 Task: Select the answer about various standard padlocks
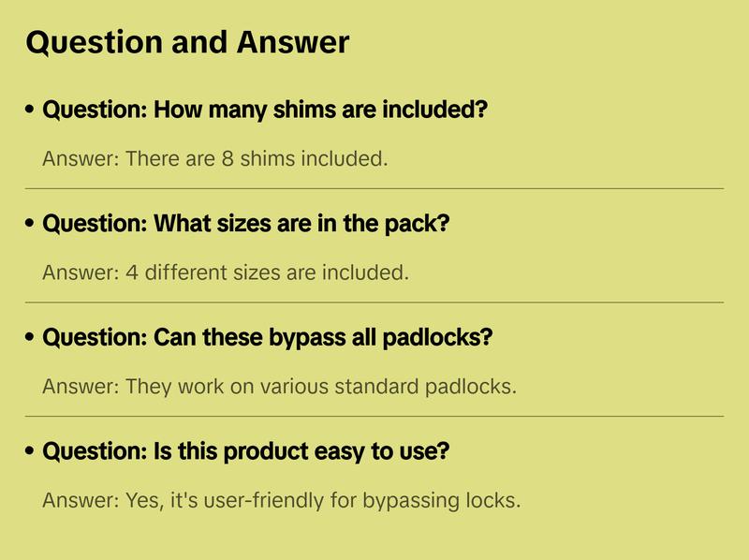tap(279, 386)
